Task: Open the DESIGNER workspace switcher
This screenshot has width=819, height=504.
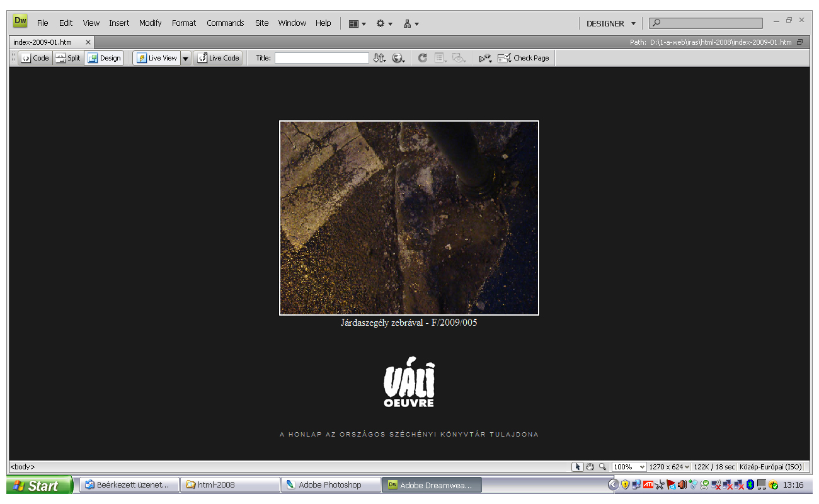Action: [x=610, y=23]
